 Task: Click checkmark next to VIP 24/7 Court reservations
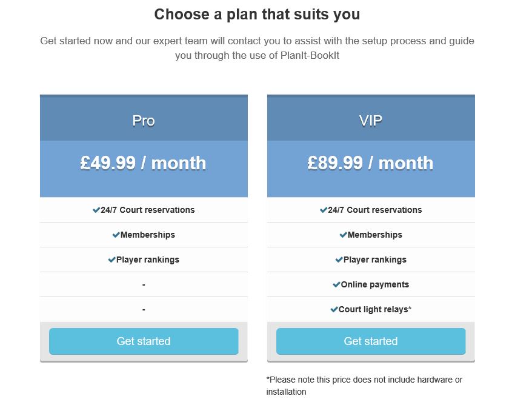pos(324,210)
